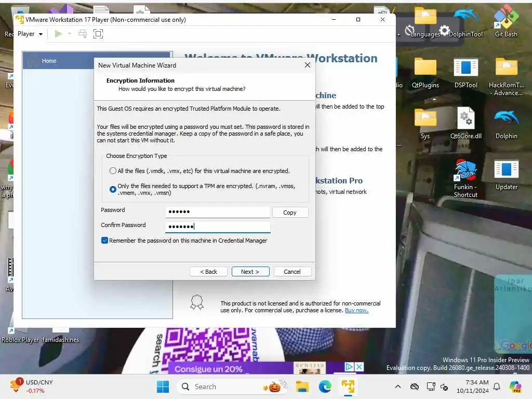Click the VMware Player title bar logo
Image resolution: width=532 pixels, height=399 pixels.
(20, 19)
